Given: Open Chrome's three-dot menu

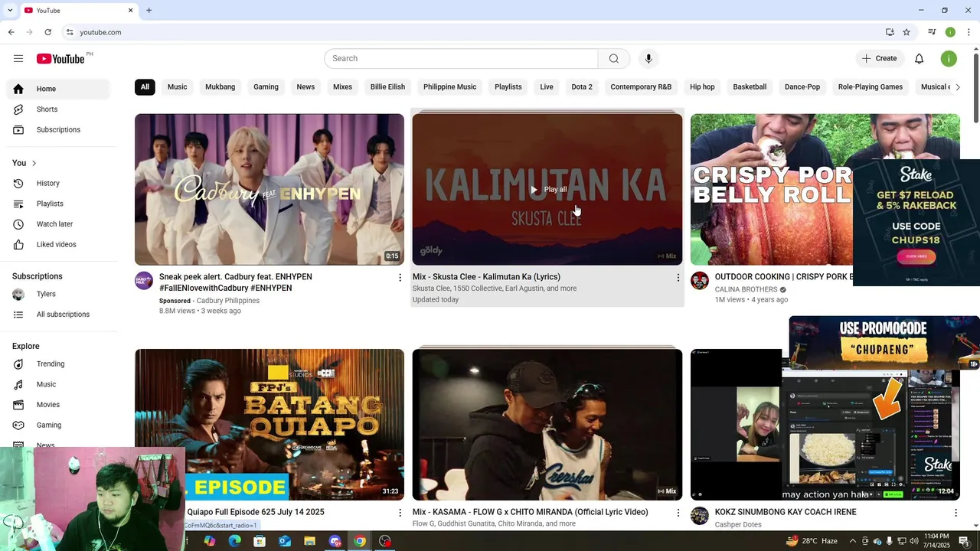Looking at the screenshot, I should coord(969,32).
